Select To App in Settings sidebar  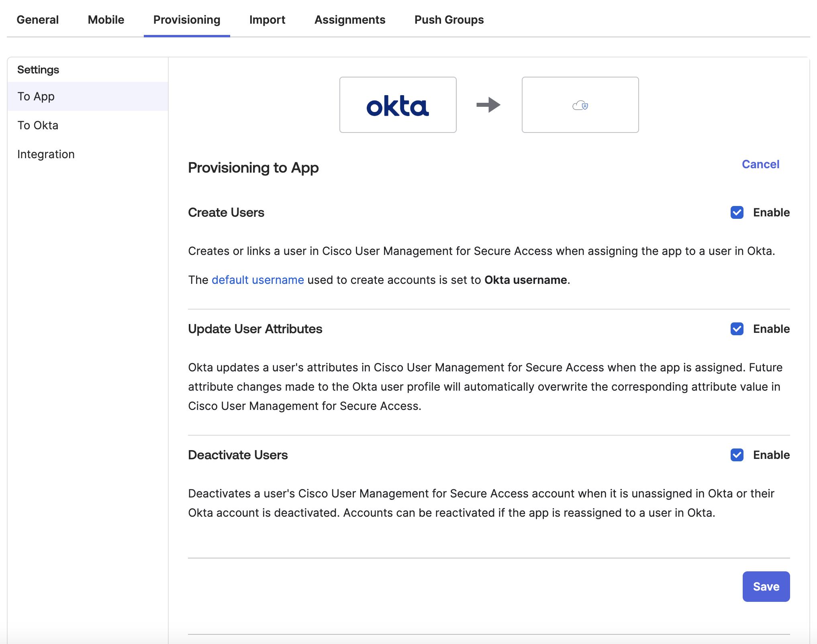click(36, 96)
